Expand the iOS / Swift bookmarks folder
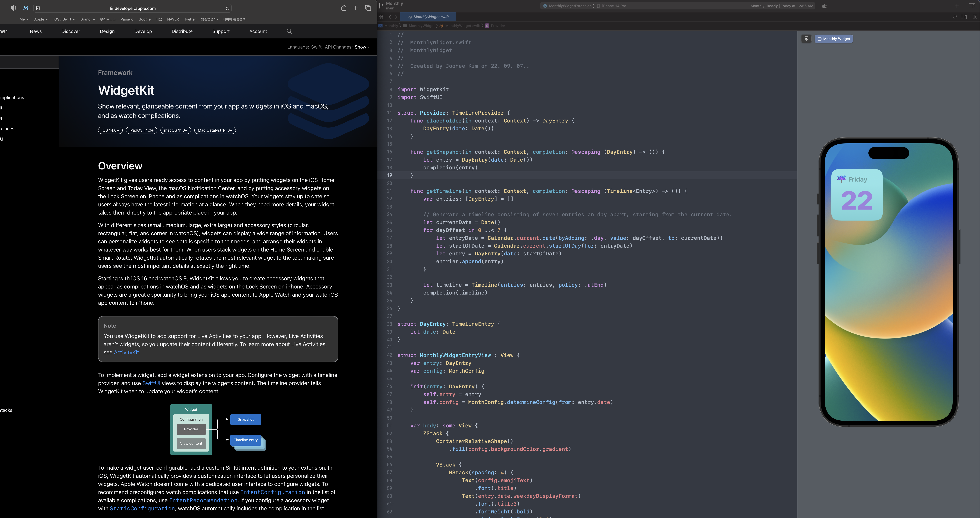Viewport: 980px width, 518px height. point(64,19)
